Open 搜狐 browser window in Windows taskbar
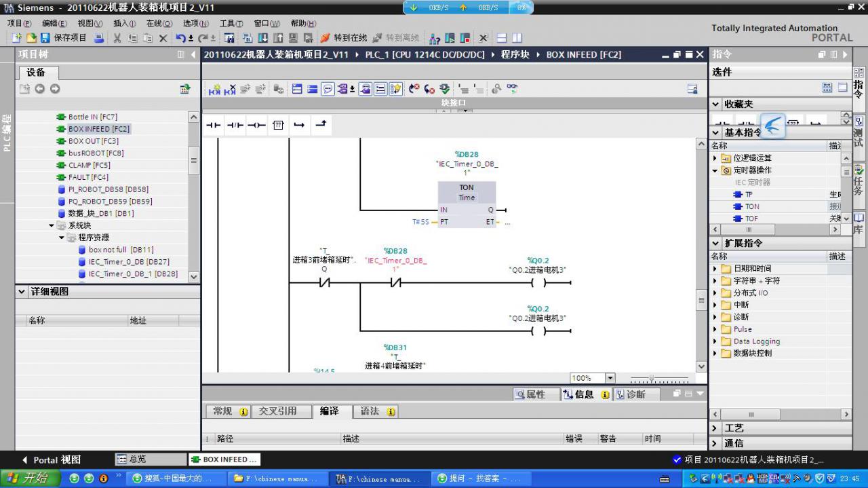Screen dimensions: 868x488 pos(176,478)
